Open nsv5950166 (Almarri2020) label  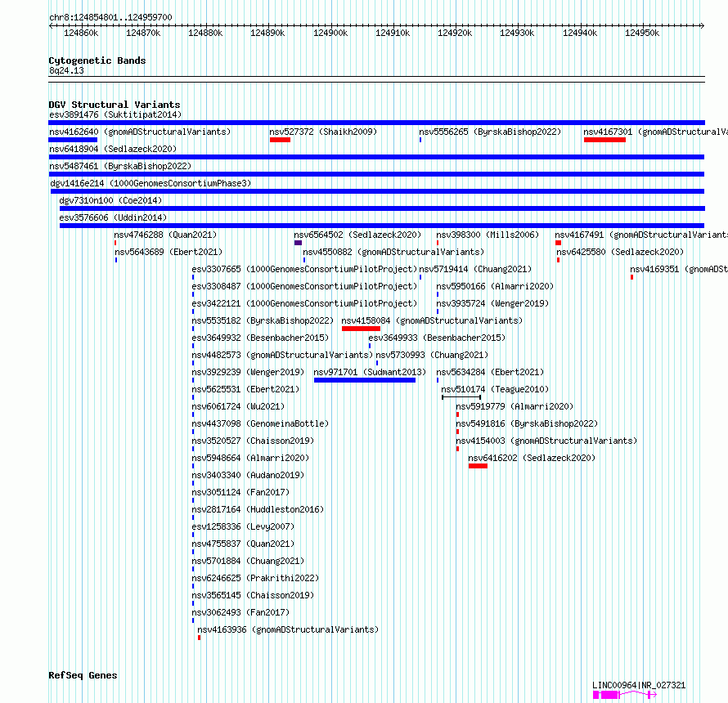tap(495, 286)
